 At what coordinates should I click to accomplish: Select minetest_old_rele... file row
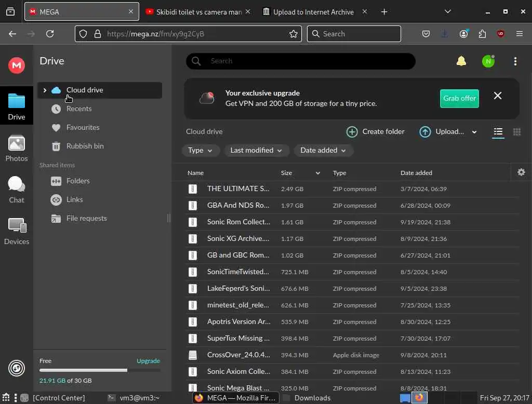352,305
